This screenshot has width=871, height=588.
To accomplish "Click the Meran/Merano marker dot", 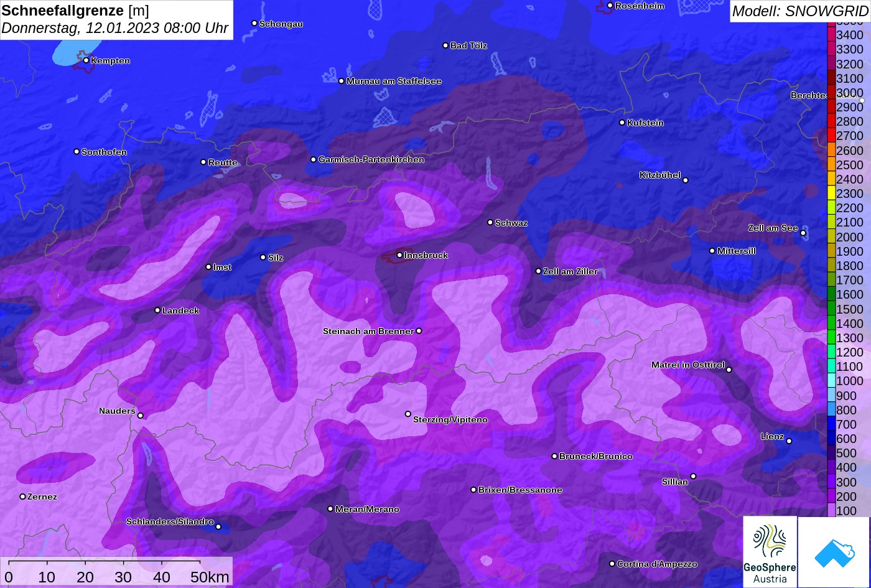I will [x=330, y=509].
